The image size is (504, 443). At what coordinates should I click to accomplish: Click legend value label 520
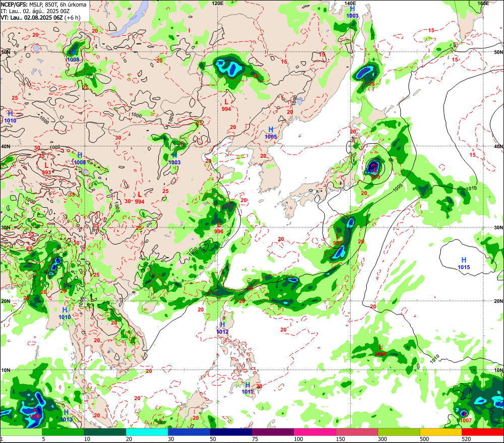pos(466,439)
